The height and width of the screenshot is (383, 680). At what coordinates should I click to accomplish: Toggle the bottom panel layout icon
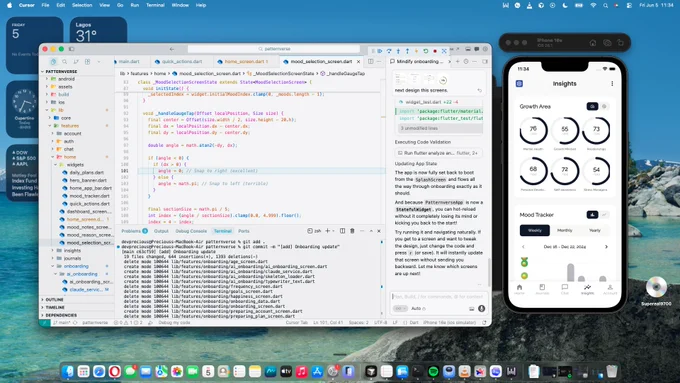[x=468, y=49]
